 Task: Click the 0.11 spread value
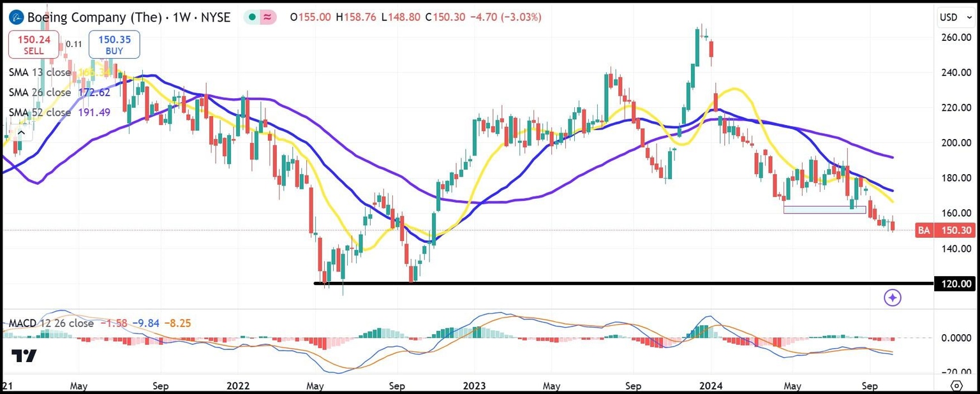[74, 44]
